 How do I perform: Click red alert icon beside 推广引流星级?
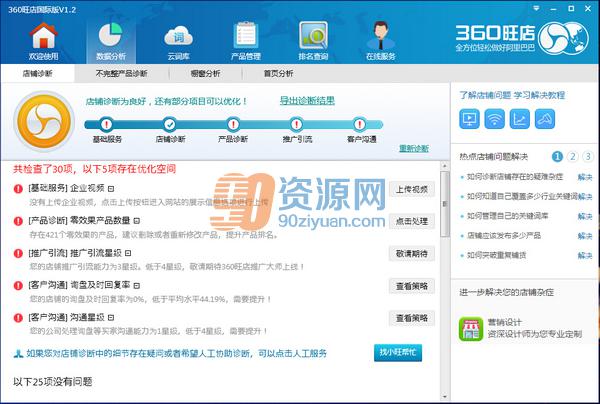tap(18, 253)
